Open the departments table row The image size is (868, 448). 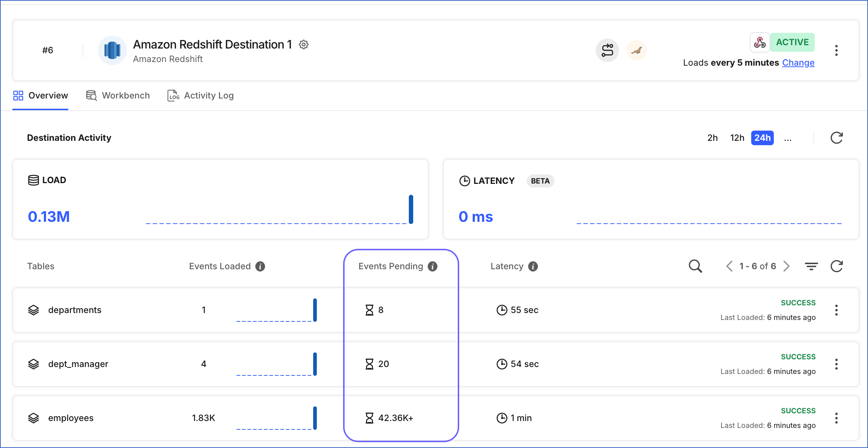pyautogui.click(x=436, y=310)
